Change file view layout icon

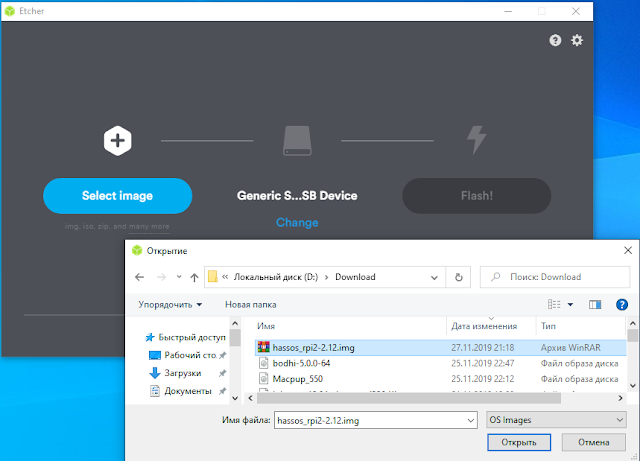coord(554,305)
